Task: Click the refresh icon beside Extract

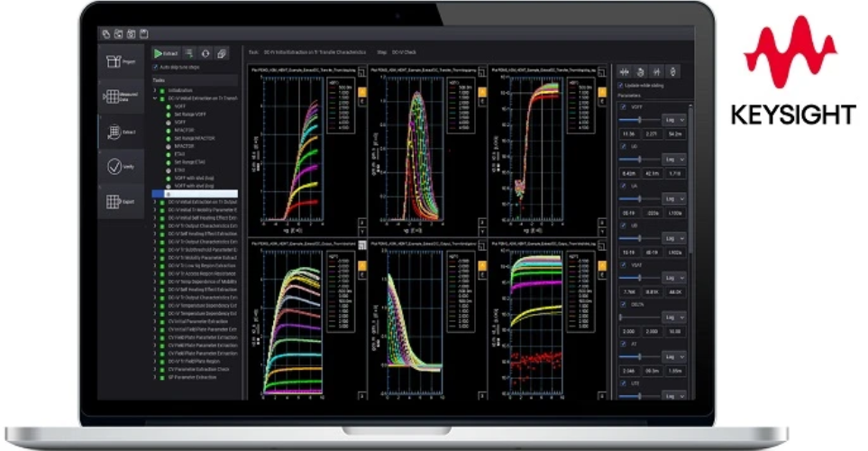Action: [x=206, y=53]
